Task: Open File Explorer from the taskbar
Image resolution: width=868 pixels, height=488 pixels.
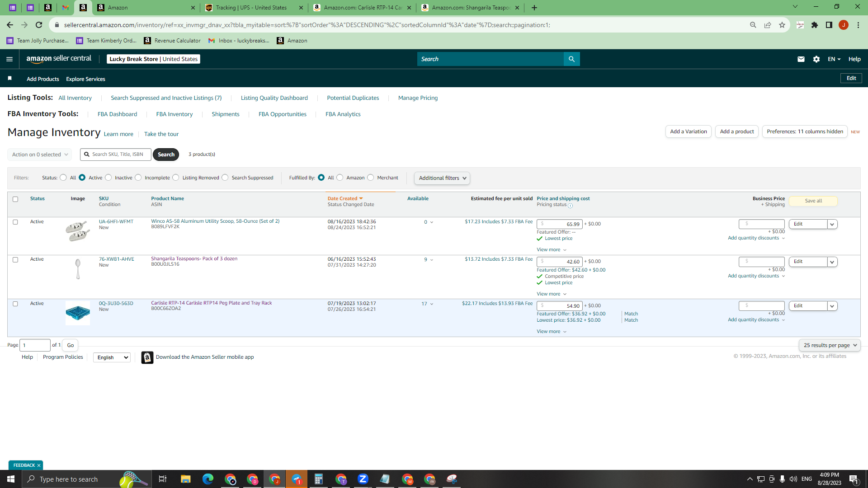Action: point(186,479)
